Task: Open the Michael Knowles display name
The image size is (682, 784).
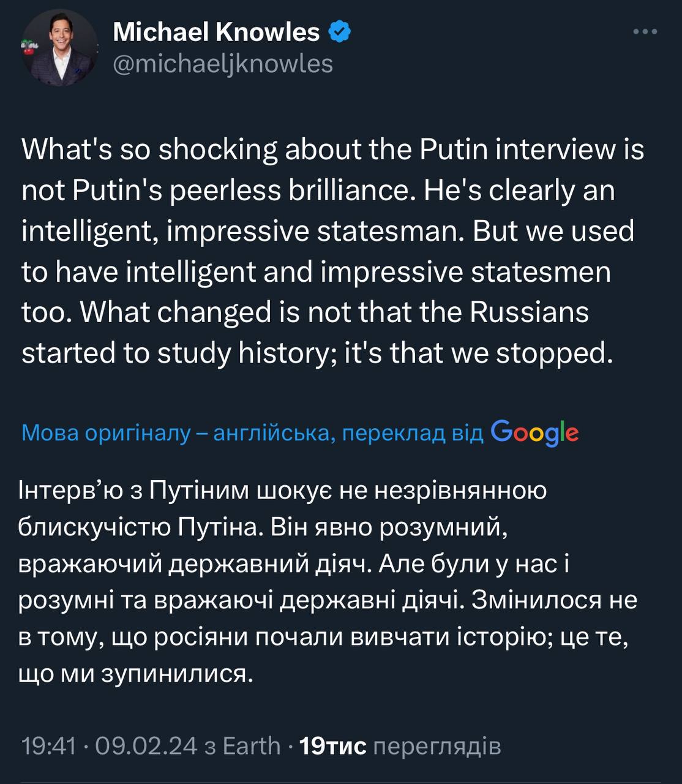Action: 216,32
